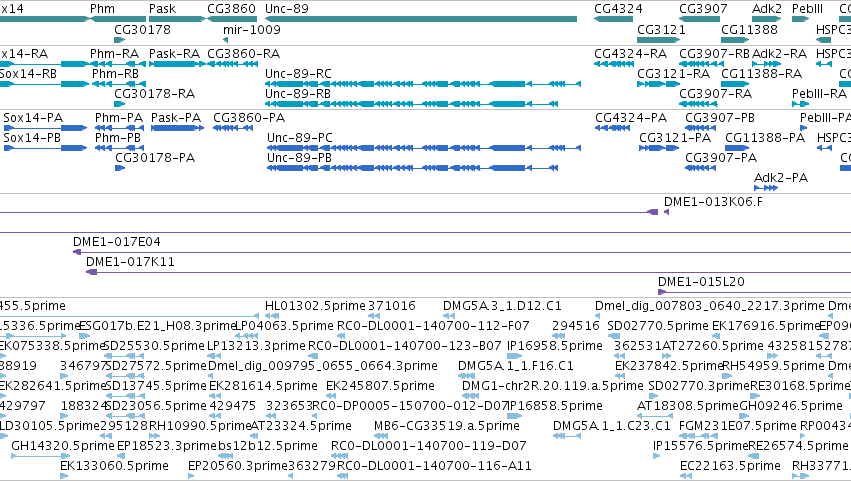Click the Pask-PA protein label

pos(176,118)
